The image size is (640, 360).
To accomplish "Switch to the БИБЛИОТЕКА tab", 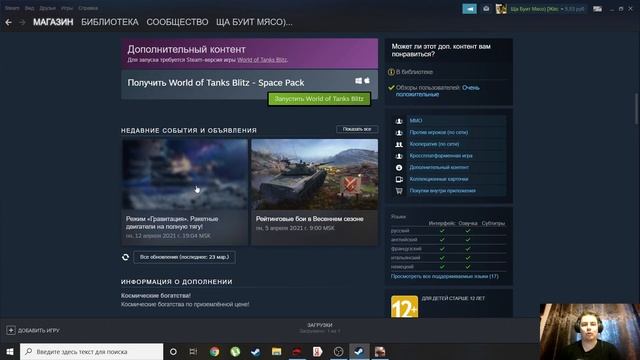I will (x=110, y=22).
